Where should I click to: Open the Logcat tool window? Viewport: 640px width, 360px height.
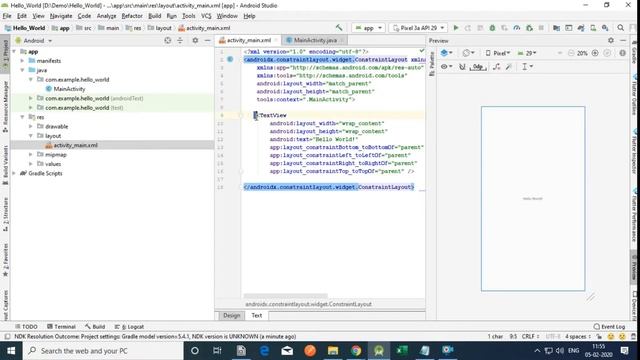click(129, 327)
